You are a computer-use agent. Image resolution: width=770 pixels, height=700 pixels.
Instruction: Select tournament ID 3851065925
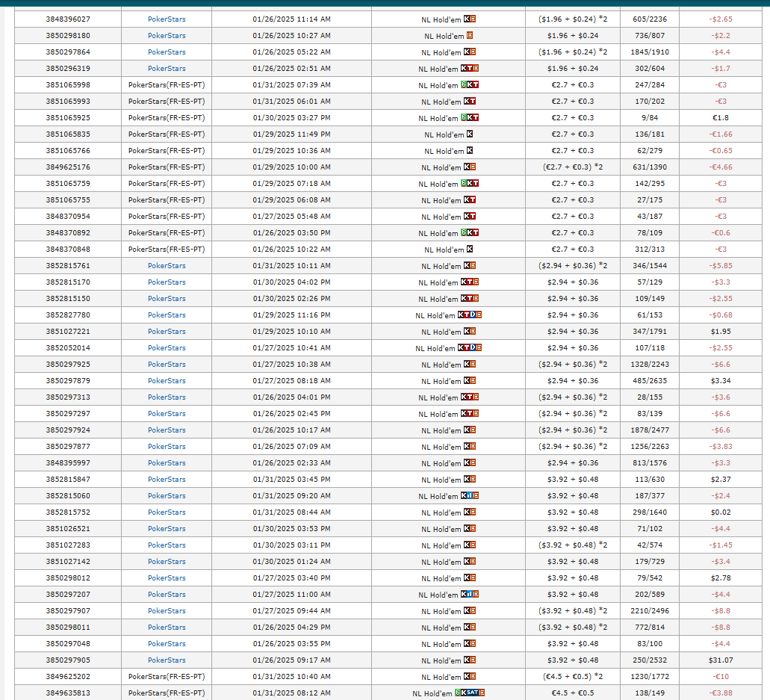pyautogui.click(x=68, y=118)
